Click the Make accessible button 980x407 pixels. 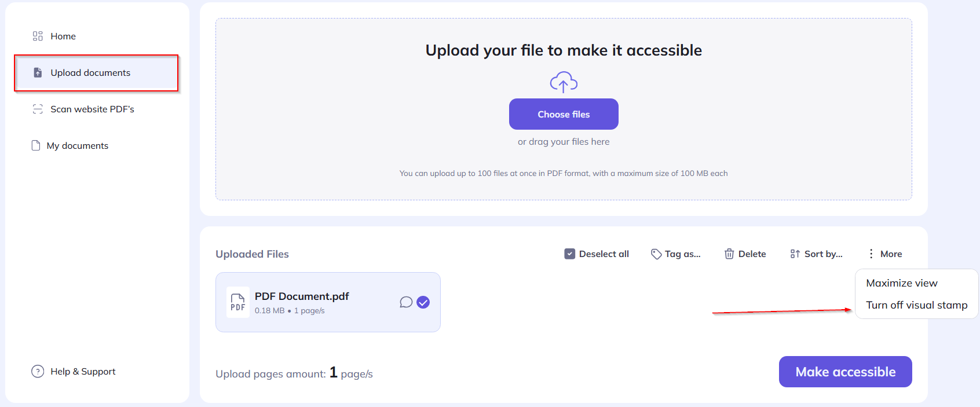click(x=845, y=372)
